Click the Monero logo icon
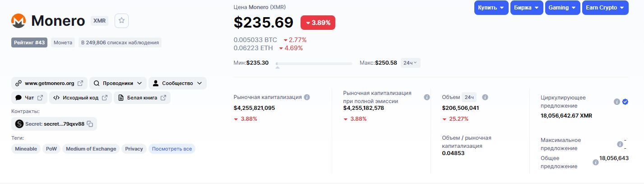 19,21
